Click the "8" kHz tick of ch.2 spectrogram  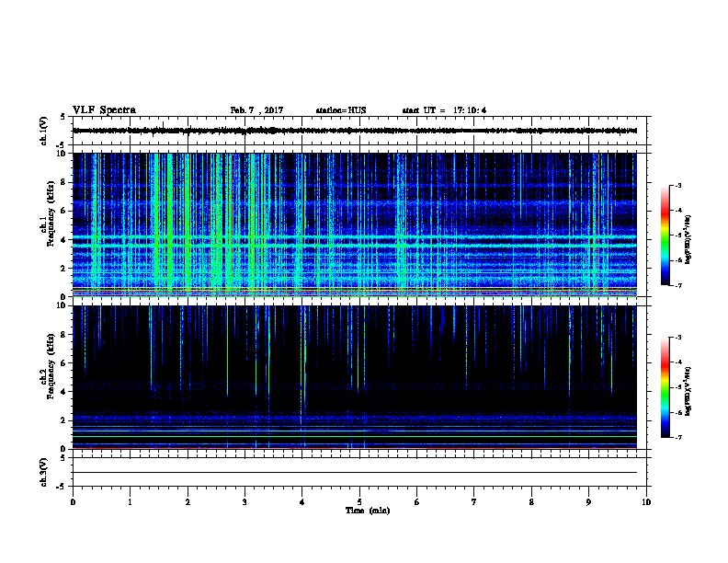[63, 335]
